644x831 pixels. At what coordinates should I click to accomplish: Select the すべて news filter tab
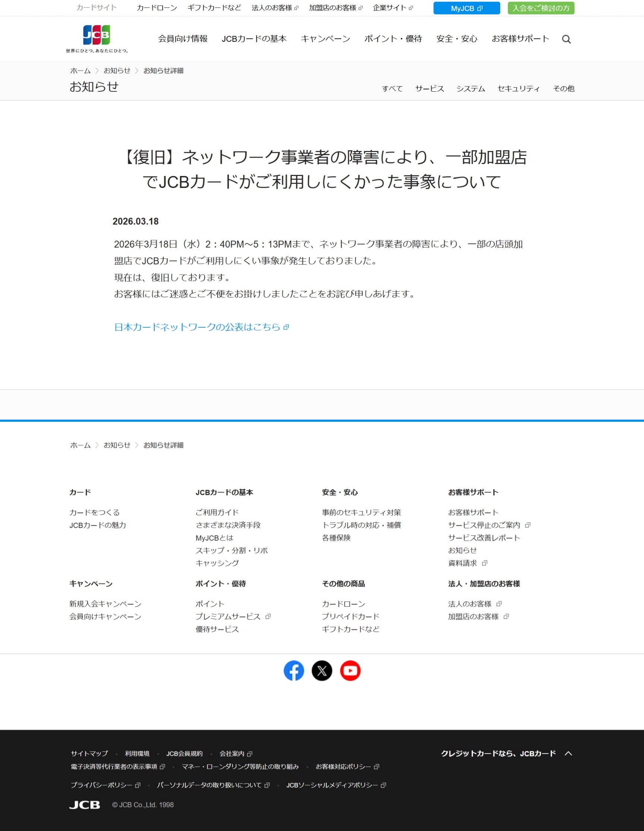coord(392,89)
